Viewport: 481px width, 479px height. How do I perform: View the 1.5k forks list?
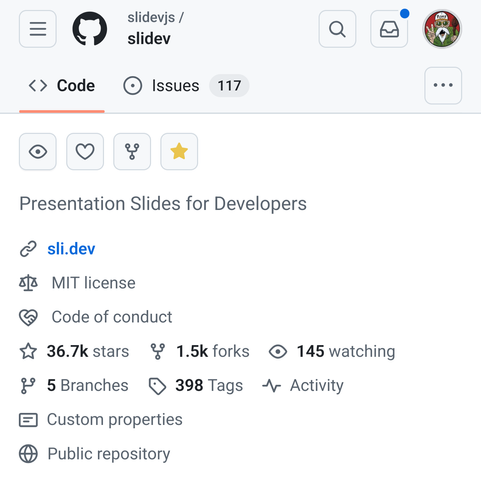click(213, 351)
